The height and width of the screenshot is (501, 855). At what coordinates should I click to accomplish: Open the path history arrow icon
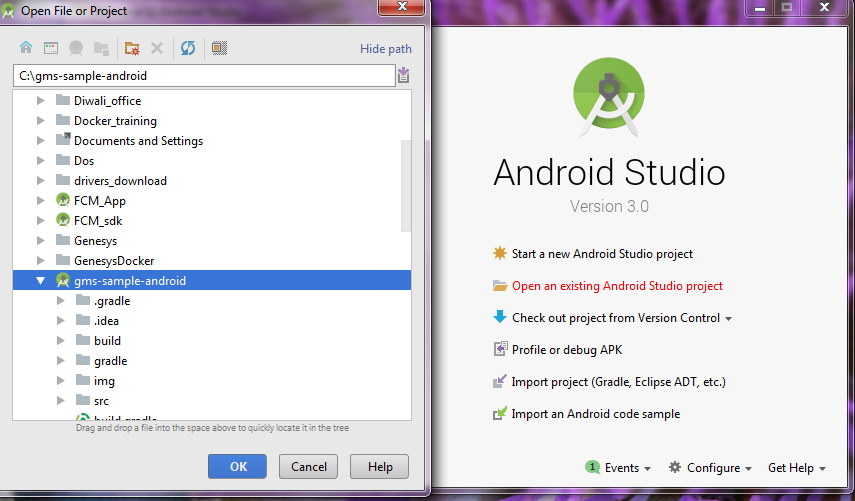tap(403, 76)
